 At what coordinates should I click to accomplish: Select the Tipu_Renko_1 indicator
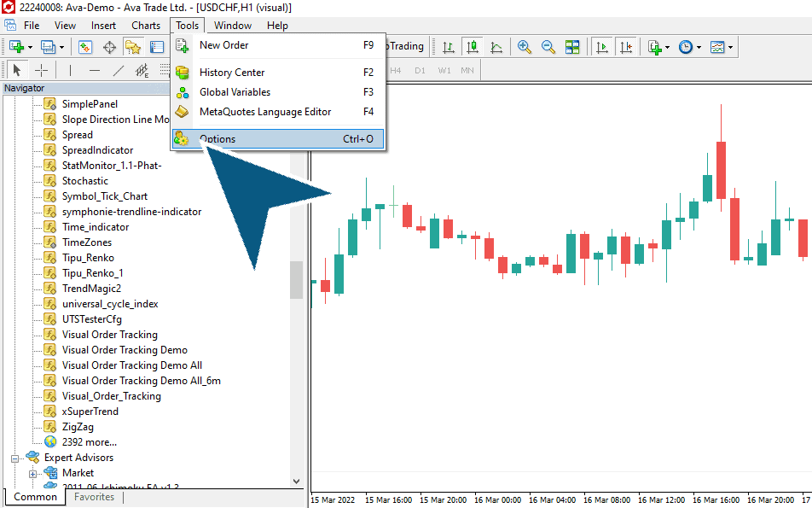[93, 273]
